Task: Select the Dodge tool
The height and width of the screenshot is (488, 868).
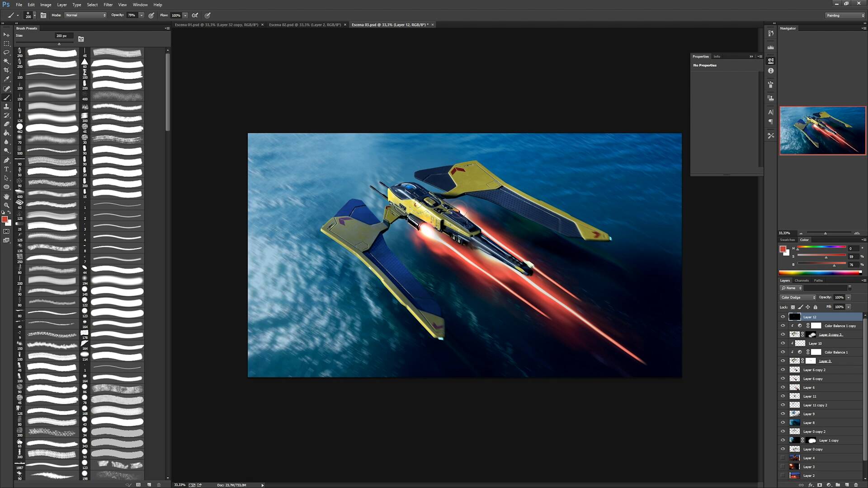Action: point(6,151)
